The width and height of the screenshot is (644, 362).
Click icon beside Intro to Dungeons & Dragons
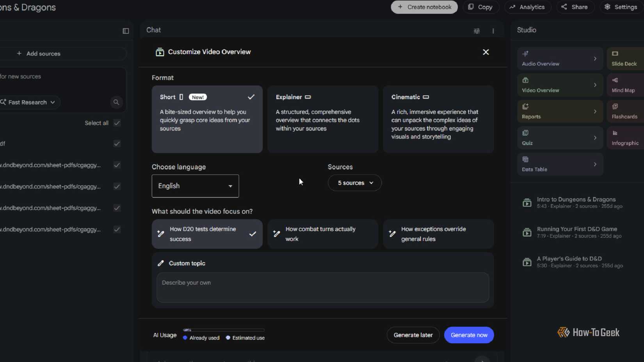(527, 202)
